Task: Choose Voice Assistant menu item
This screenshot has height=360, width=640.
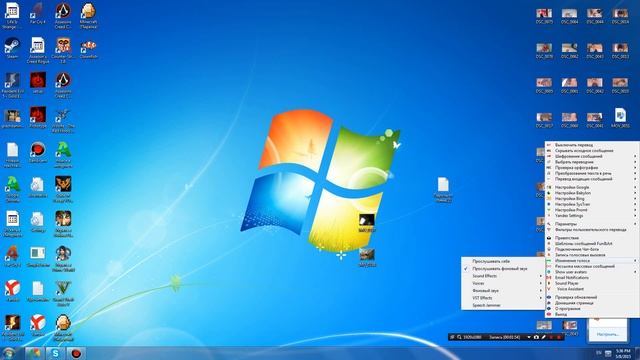Action: tap(592, 289)
